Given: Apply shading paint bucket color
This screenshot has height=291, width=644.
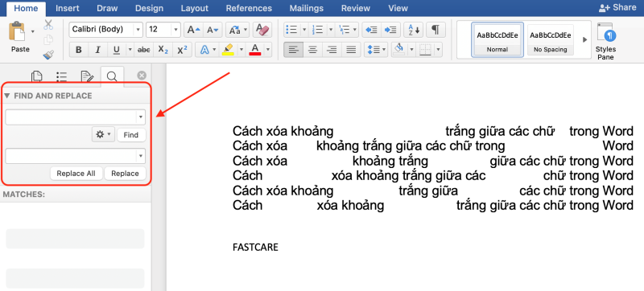Looking at the screenshot, I should coord(398,50).
